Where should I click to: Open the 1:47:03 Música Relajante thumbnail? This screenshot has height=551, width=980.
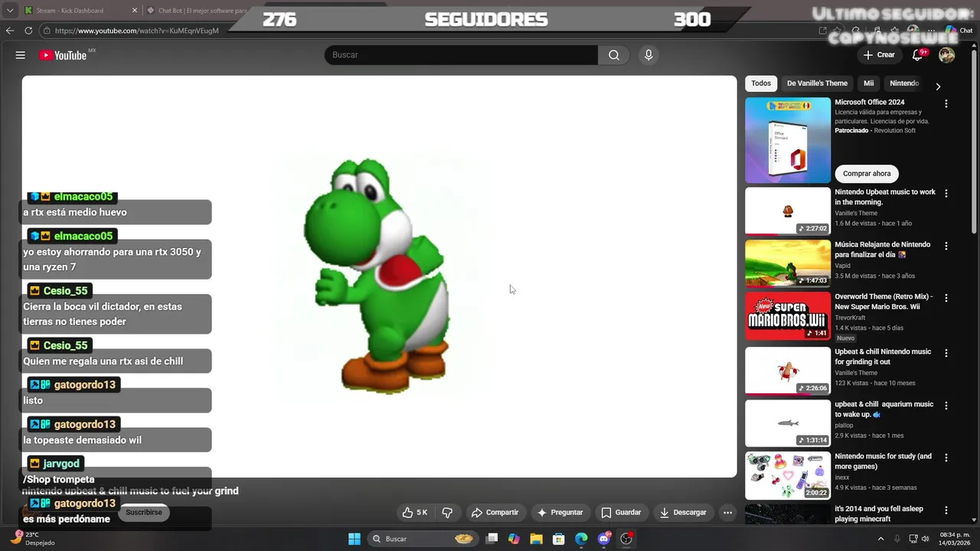click(x=788, y=263)
